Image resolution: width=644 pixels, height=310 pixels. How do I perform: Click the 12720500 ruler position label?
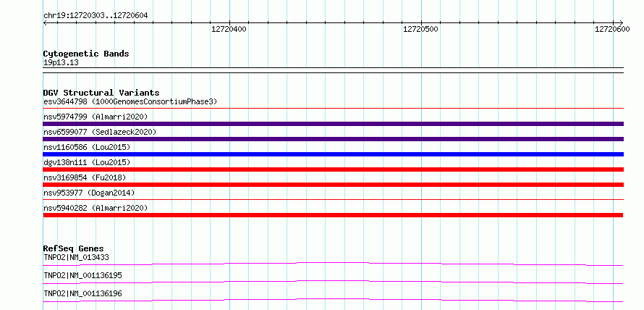coord(421,29)
